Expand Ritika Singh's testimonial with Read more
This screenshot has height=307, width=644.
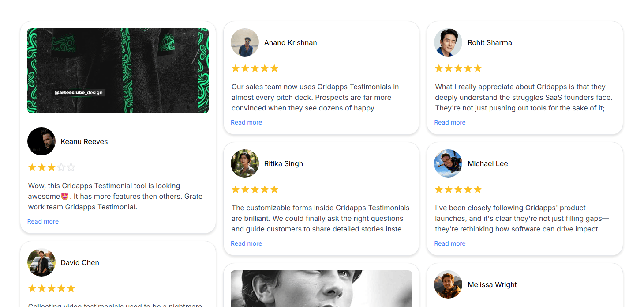click(246, 243)
